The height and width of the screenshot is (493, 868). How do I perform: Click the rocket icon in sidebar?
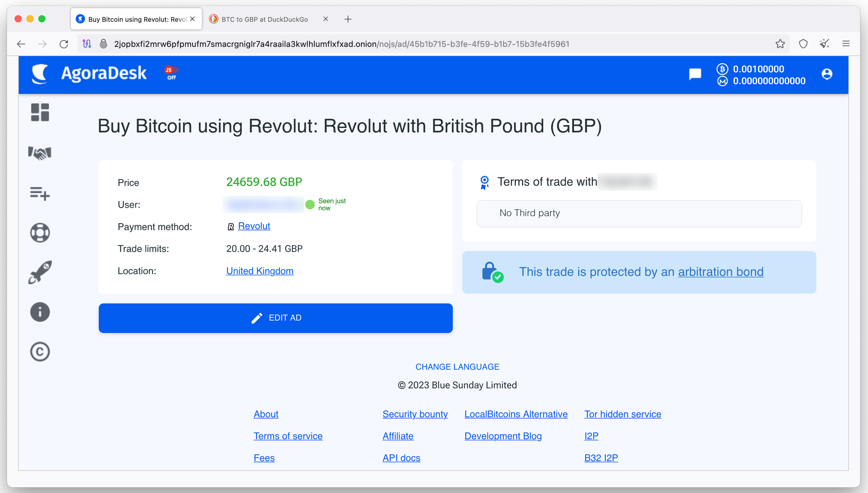tap(40, 272)
